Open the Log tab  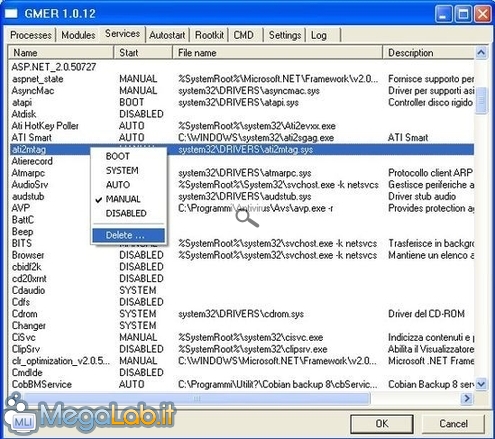click(x=319, y=35)
